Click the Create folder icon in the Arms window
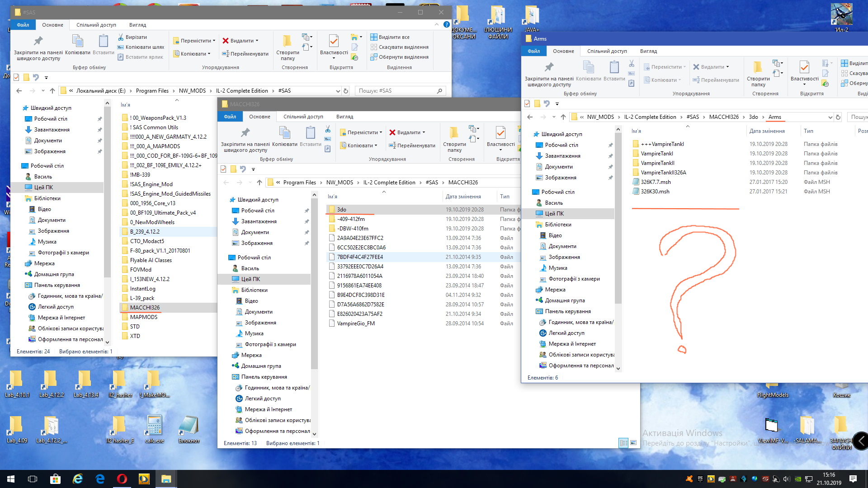The width and height of the screenshot is (868, 488). [758, 68]
